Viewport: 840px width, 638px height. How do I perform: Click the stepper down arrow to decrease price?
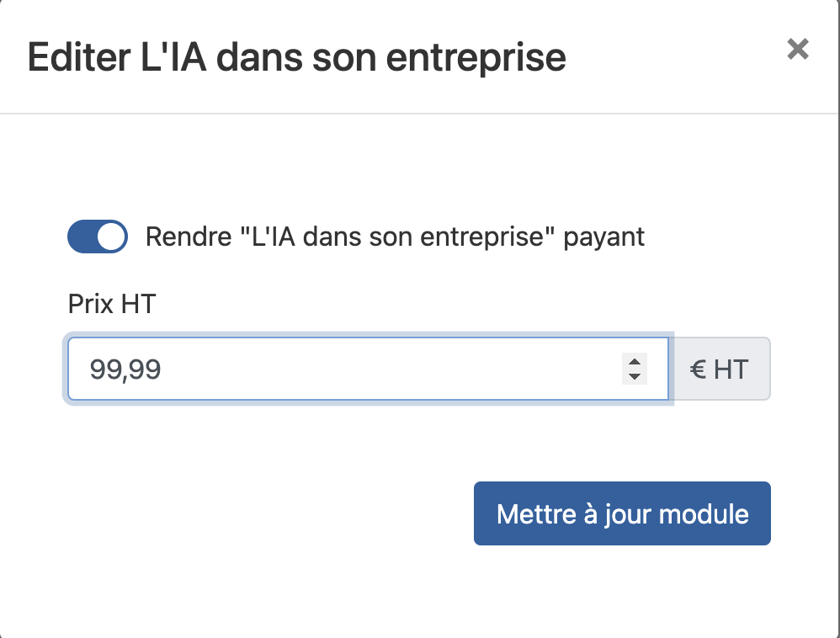tap(635, 375)
